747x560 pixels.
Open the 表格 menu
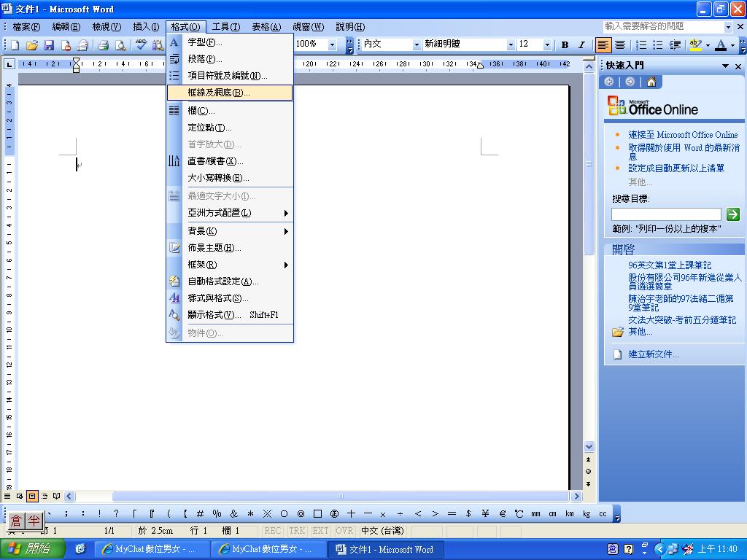(266, 27)
